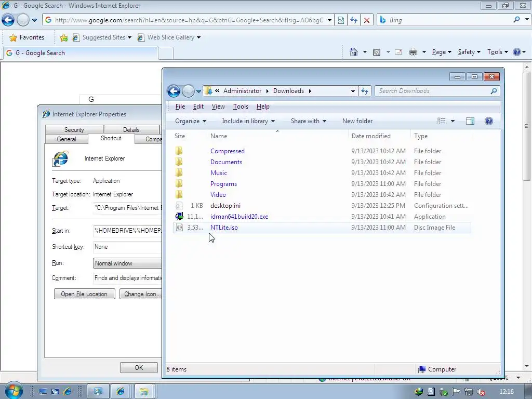Screen dimensions: 532x399
Task: Refresh the page in Internet Explorer
Action: click(354, 20)
